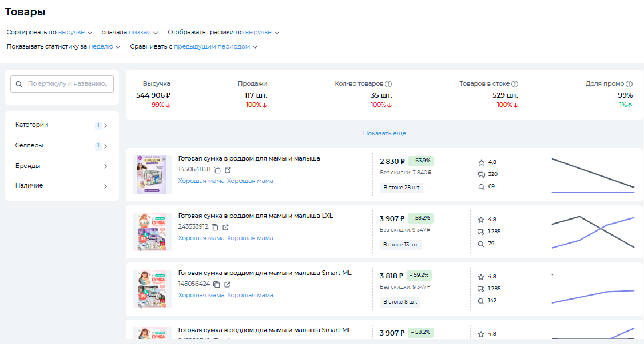Open external link icon for article 243533912
This screenshot has height=351, width=644.
pos(225,227)
